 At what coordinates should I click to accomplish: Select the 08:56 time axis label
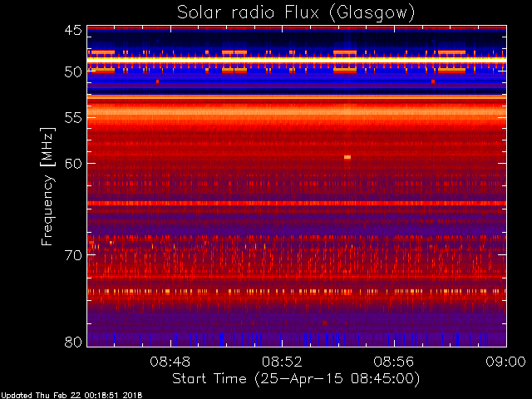(394, 362)
